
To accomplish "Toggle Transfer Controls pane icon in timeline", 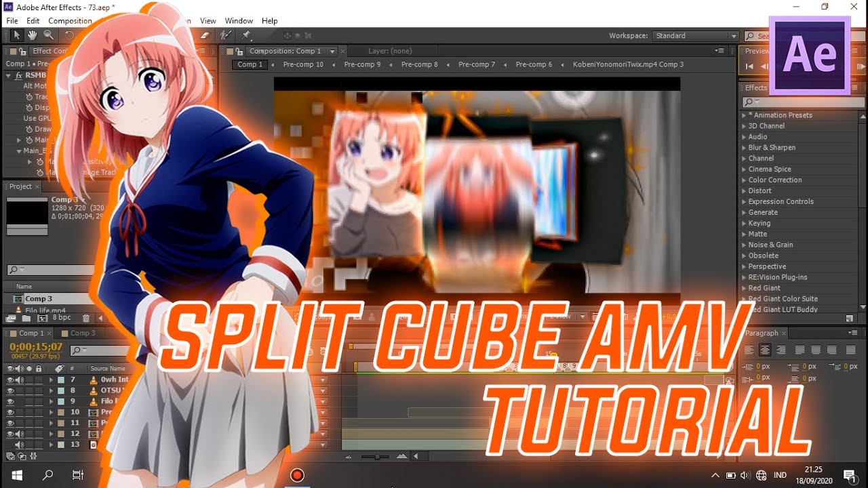I will (22, 456).
